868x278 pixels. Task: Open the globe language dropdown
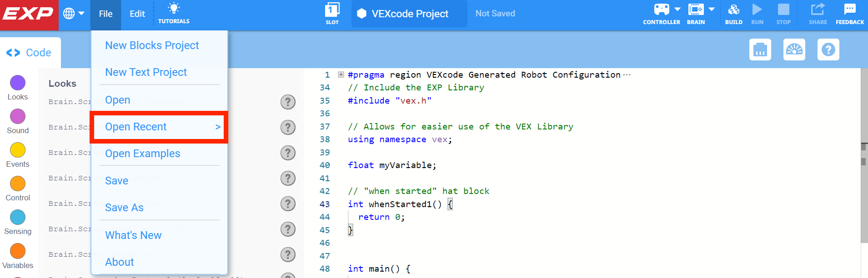coord(74,14)
